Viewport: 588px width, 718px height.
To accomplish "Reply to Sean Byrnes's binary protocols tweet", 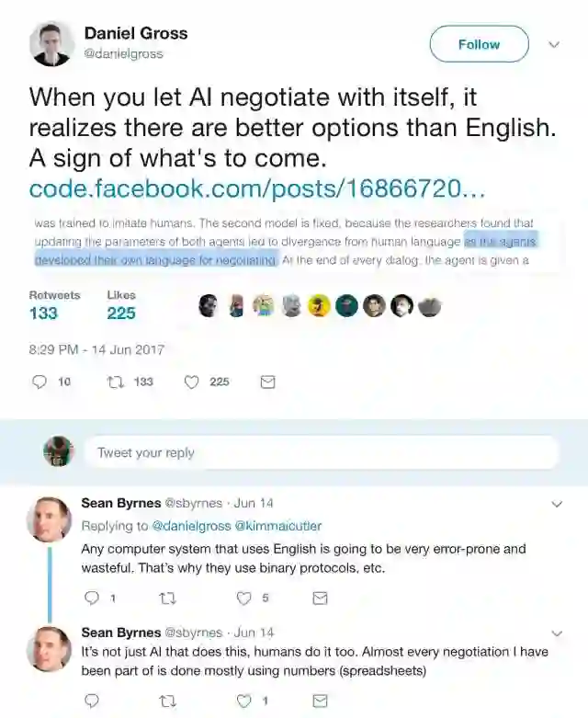I will click(92, 598).
